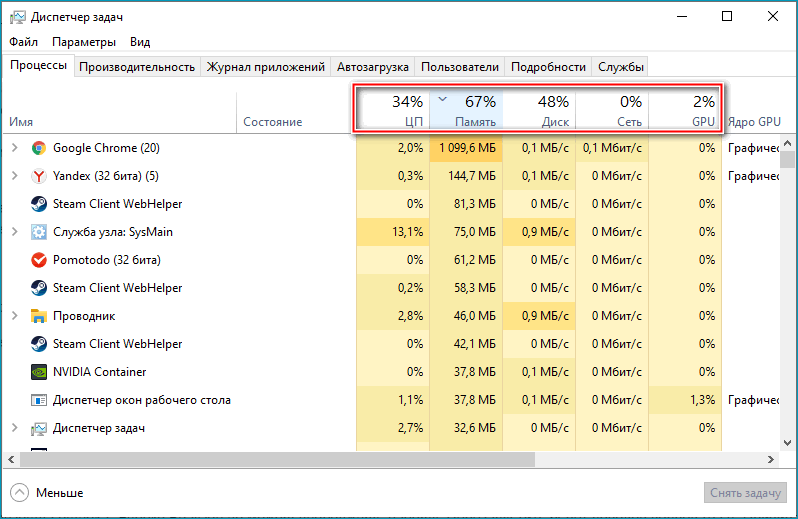Sort processes by Память column
This screenshot has width=798, height=519.
pos(466,110)
